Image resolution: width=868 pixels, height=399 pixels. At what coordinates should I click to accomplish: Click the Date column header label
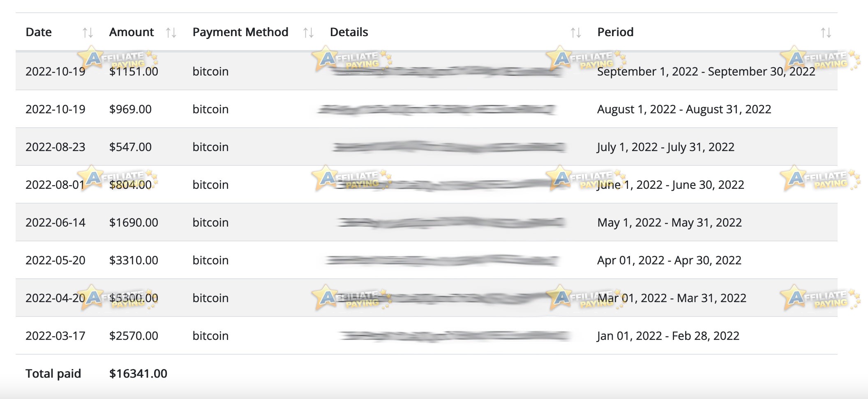coord(39,32)
